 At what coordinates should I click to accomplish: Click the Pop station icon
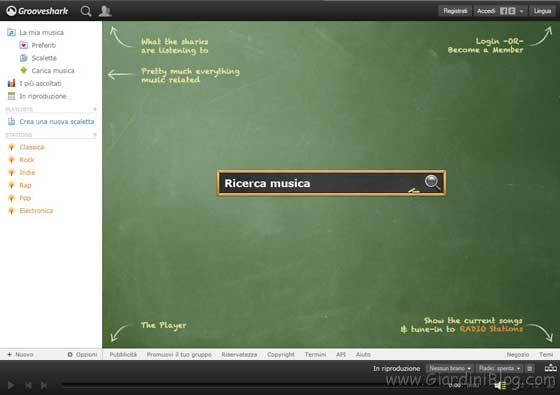point(11,198)
